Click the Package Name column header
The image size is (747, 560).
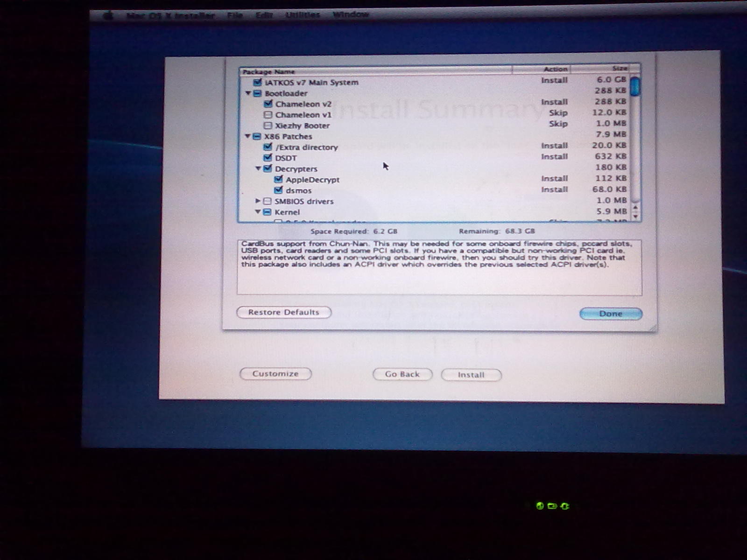(375, 71)
